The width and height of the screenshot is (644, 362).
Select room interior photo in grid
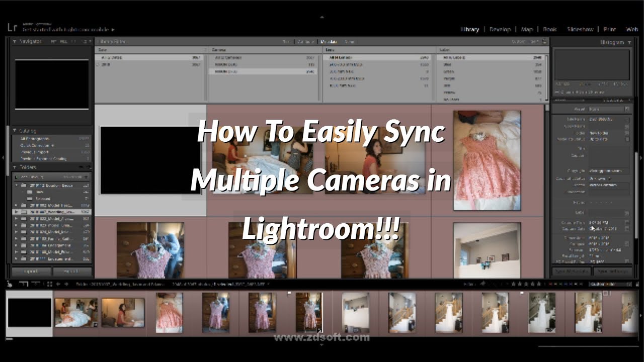click(487, 250)
